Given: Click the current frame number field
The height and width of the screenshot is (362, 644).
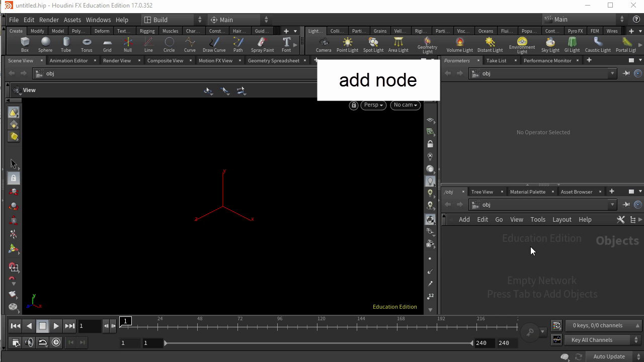Looking at the screenshot, I should point(89,326).
